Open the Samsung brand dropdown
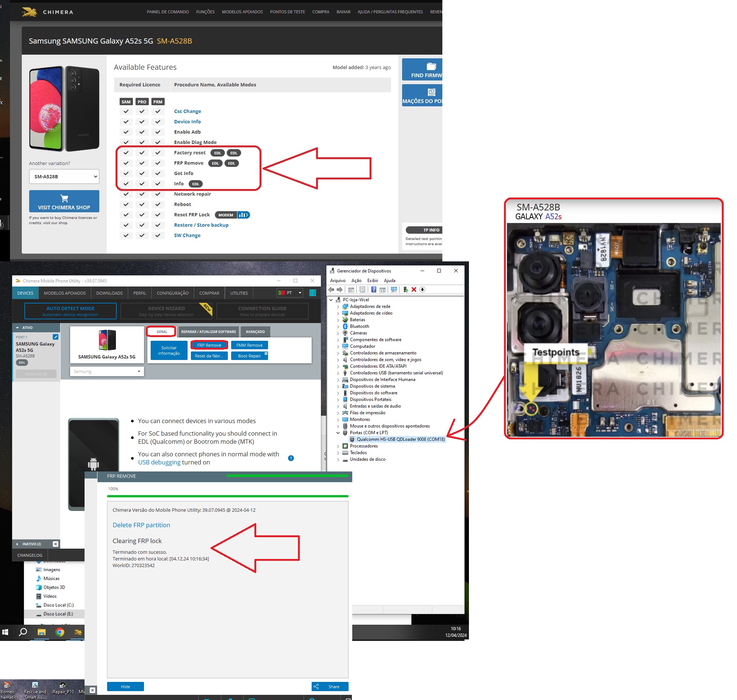This screenshot has width=737, height=700. click(x=107, y=371)
